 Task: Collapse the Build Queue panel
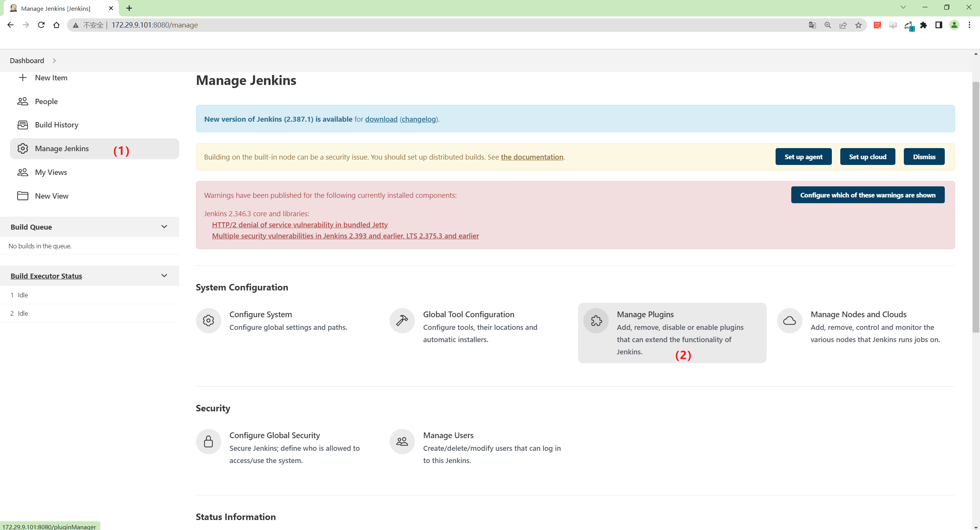[164, 227]
